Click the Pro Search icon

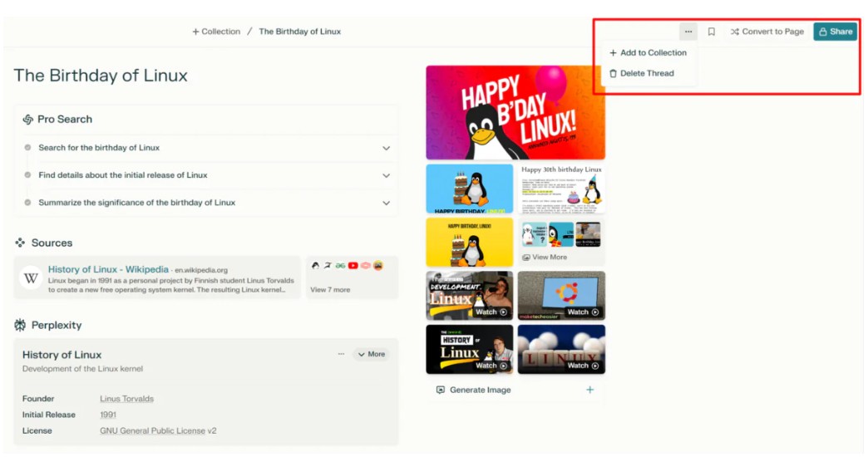[27, 120]
